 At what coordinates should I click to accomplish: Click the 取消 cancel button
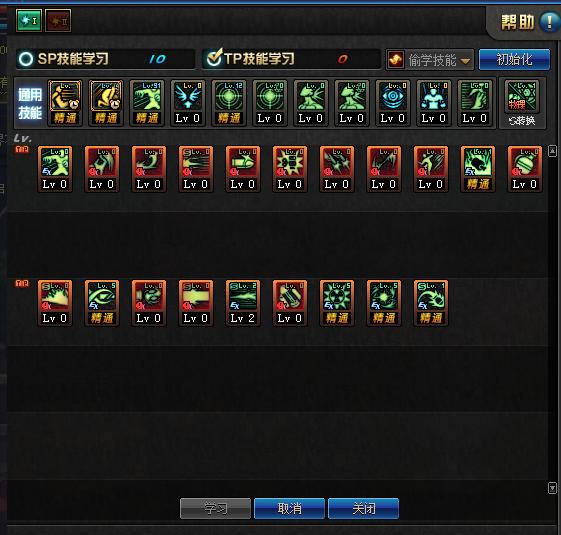click(x=289, y=508)
